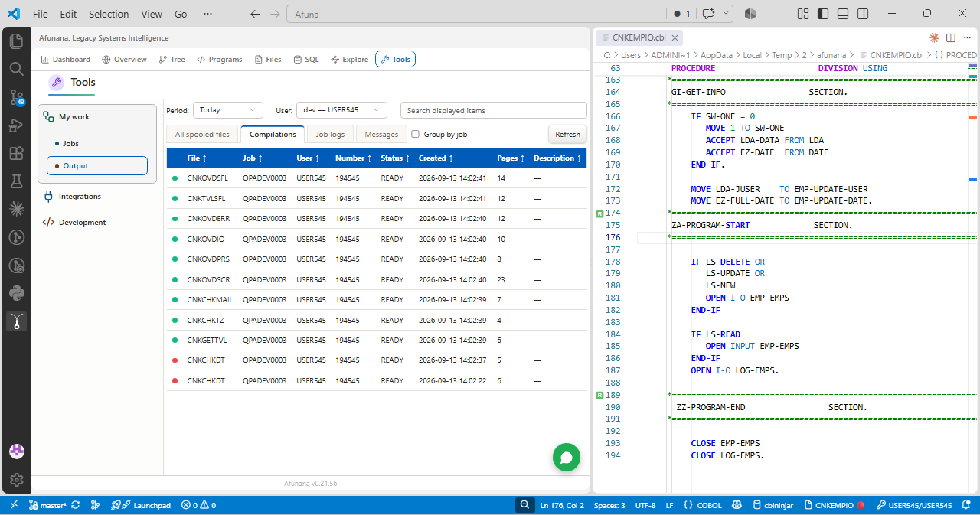This screenshot has width=980, height=515.
Task: Open the Integrations section
Action: coord(80,196)
